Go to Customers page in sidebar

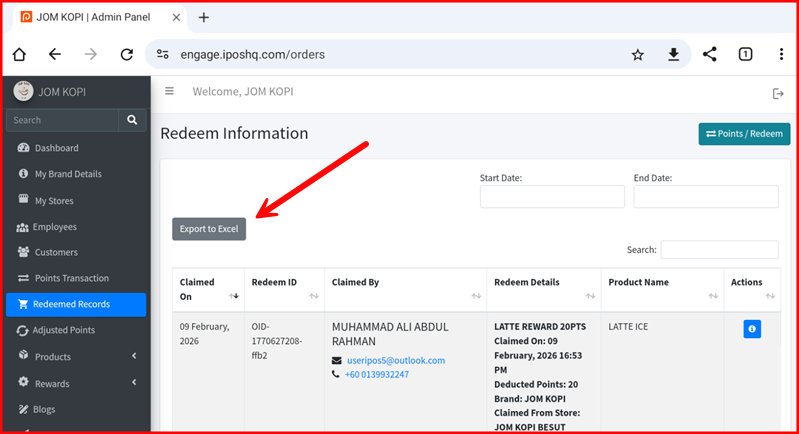pos(55,252)
